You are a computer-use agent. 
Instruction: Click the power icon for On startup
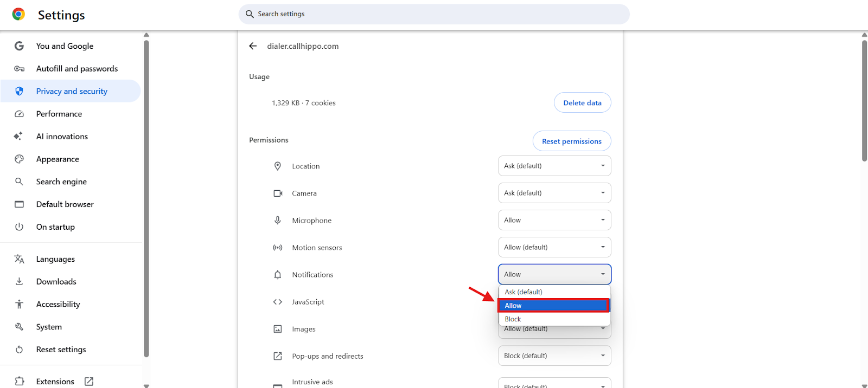(x=19, y=227)
